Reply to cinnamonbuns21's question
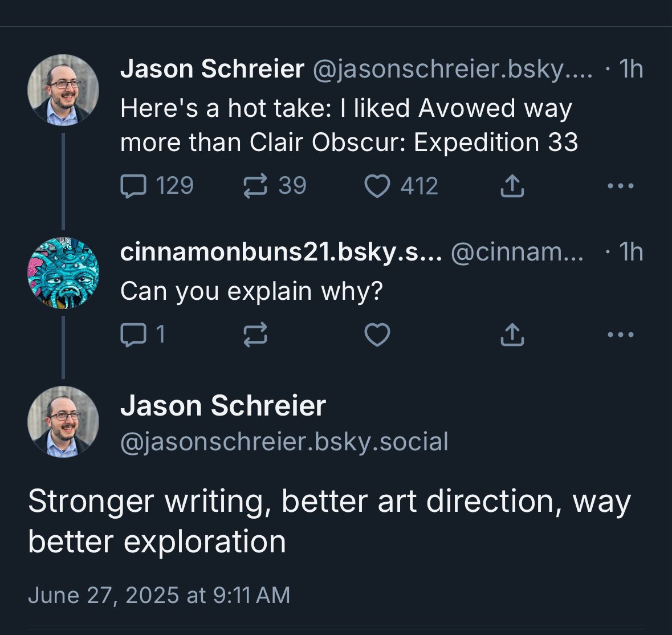 134,335
